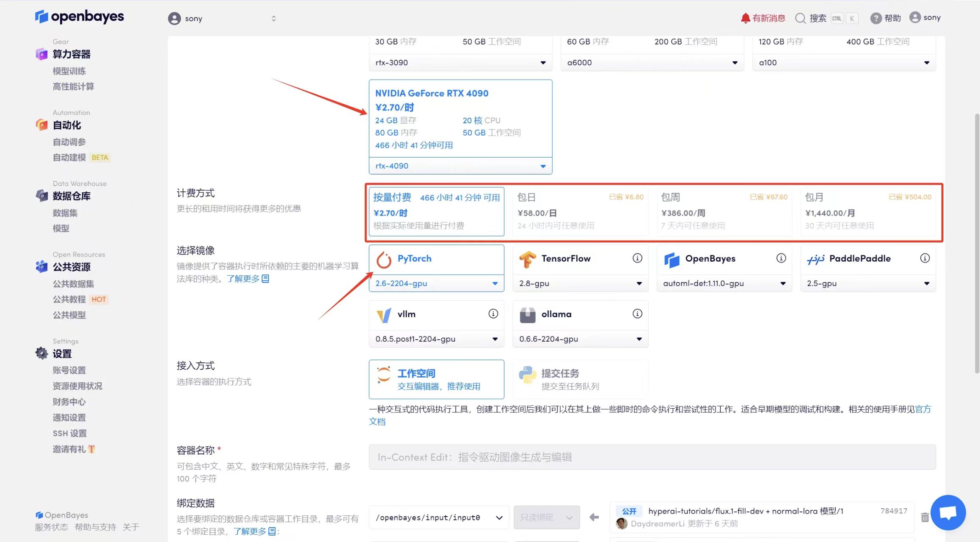Screen dimensions: 980x542
Task: Select the 包月 monthly billing option
Action: [x=868, y=212]
